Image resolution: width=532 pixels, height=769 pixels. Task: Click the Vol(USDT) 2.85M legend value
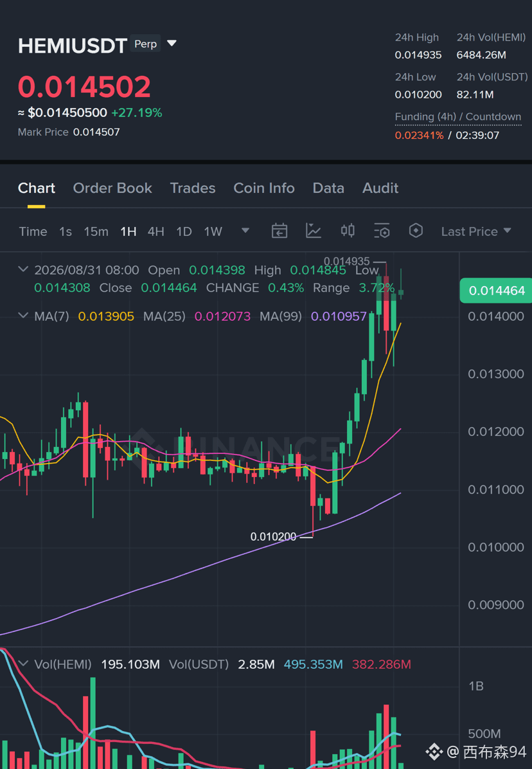coord(256,665)
